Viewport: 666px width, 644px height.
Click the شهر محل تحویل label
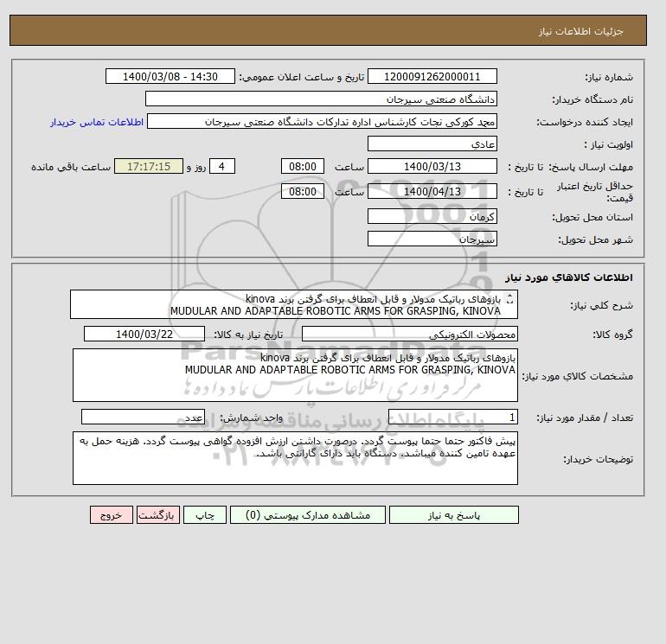click(x=595, y=239)
